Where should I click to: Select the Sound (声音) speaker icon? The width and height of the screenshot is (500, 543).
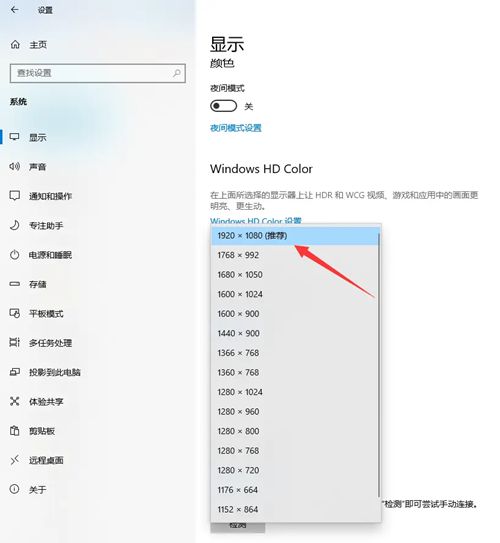[x=15, y=167]
